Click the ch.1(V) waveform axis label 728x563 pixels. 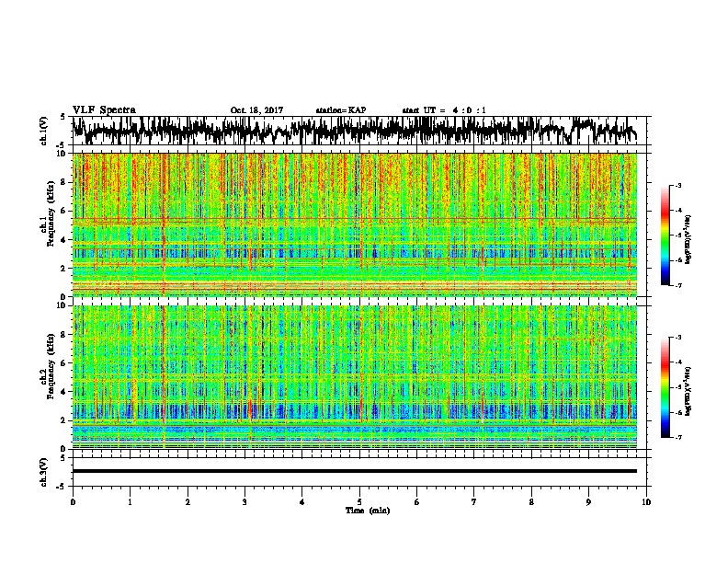coord(43,131)
